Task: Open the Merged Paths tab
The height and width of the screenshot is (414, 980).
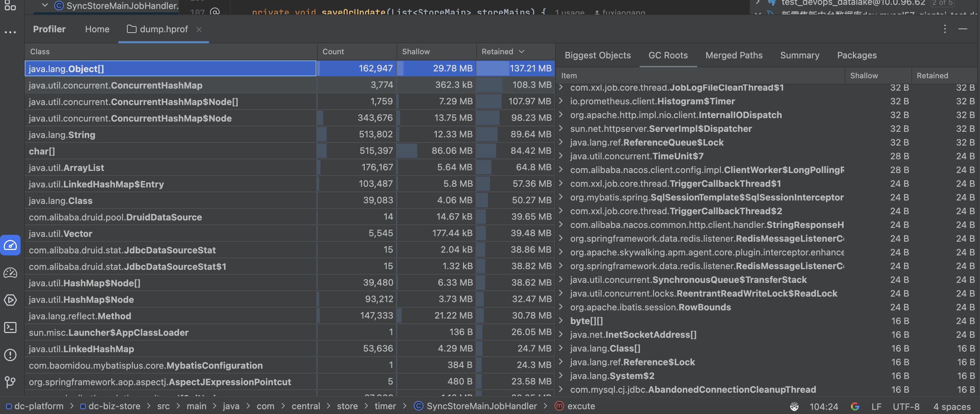Action: pyautogui.click(x=734, y=55)
